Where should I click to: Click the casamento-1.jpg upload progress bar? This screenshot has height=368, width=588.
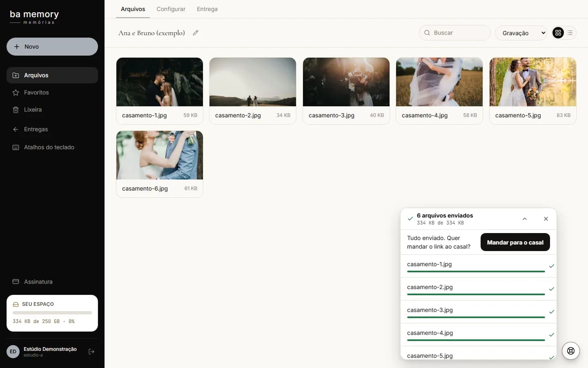pyautogui.click(x=476, y=272)
